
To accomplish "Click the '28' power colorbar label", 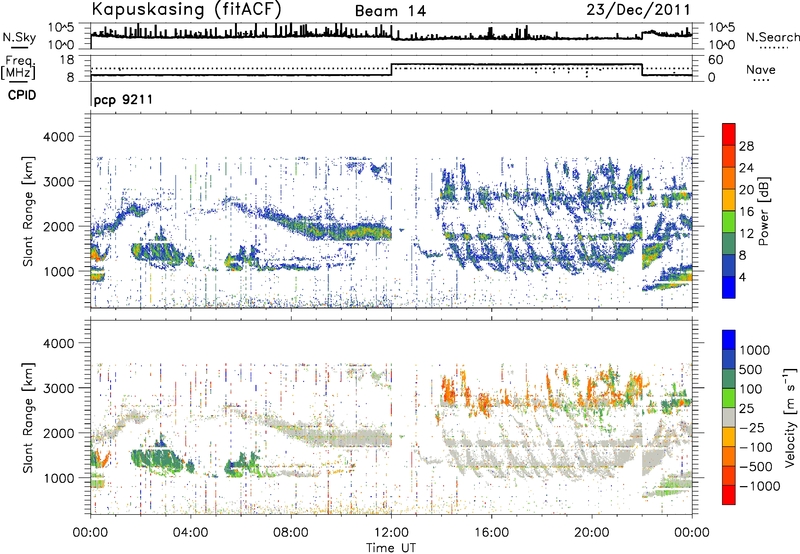I will [x=746, y=146].
